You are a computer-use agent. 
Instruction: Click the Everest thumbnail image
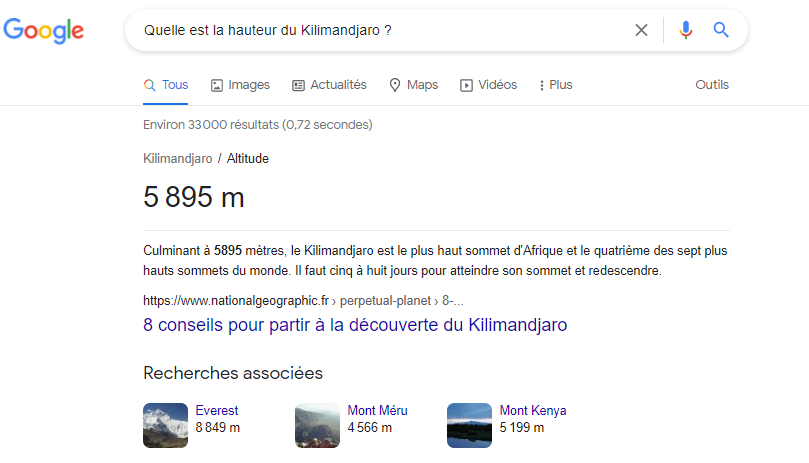click(166, 425)
